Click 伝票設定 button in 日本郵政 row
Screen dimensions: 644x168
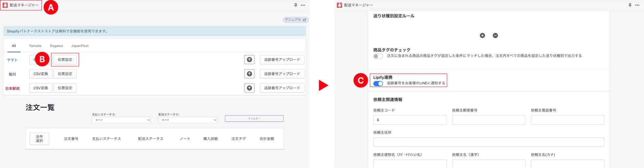65,88
